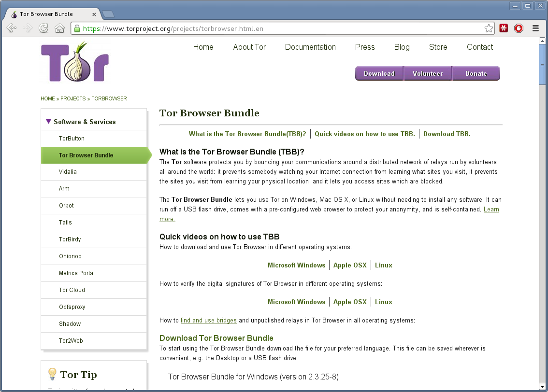
Task: Click the PROJECTS breadcrumb link
Action: pos(73,99)
